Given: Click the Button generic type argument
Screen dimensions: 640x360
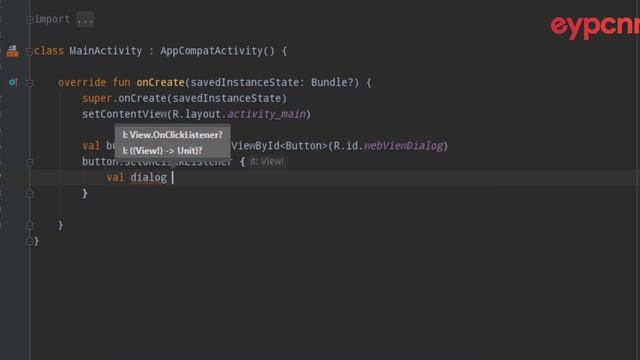Looking at the screenshot, I should 304,146.
